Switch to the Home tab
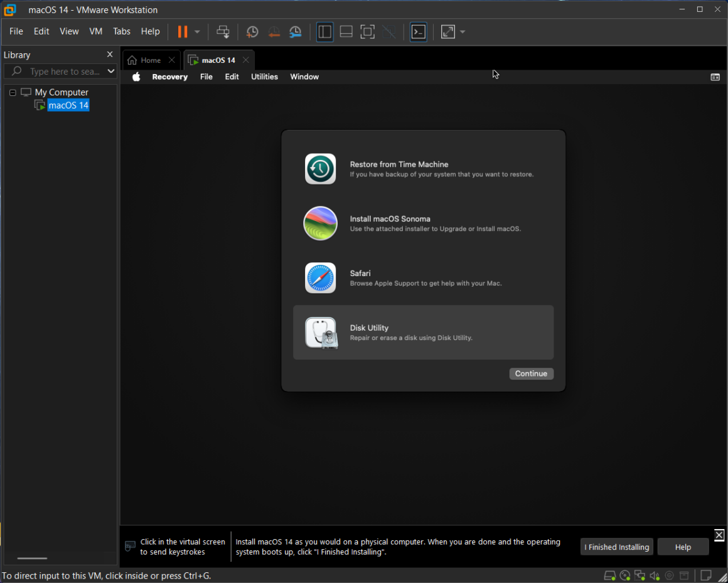 [151, 60]
